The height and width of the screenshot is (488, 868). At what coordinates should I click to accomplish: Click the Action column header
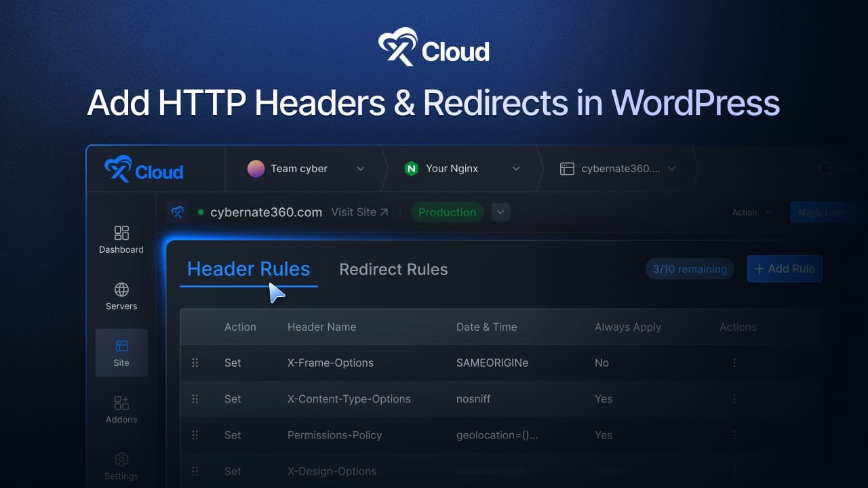[240, 327]
